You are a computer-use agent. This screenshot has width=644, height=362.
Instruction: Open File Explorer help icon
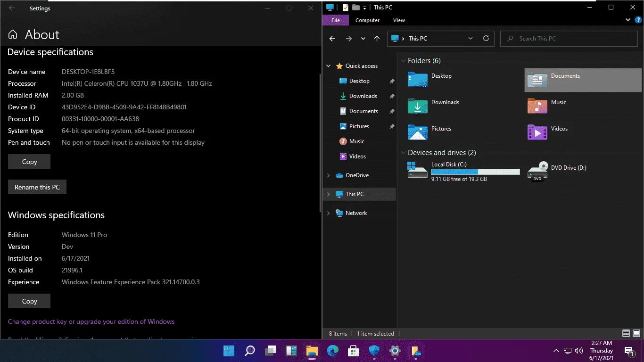638,20
